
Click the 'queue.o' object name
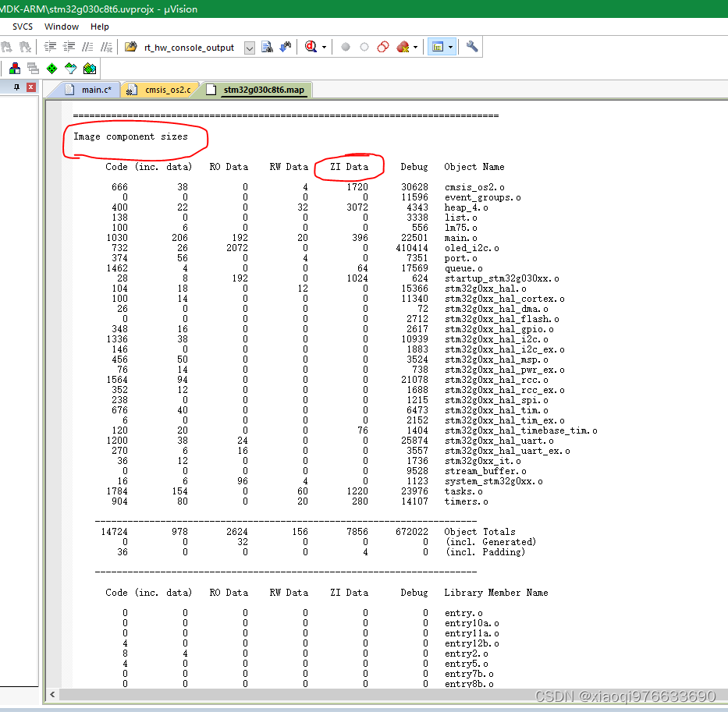pos(463,268)
